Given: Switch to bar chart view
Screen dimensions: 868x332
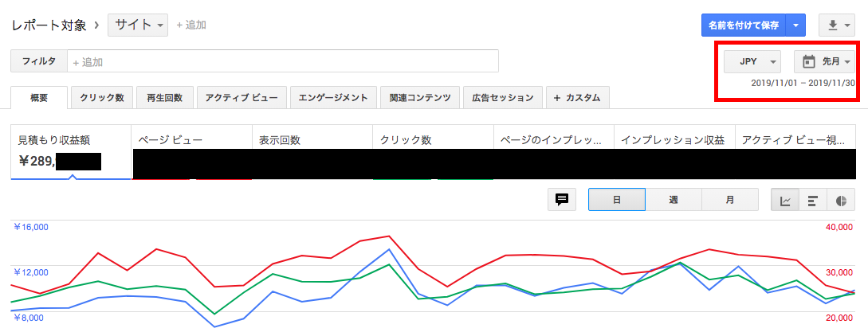Looking at the screenshot, I should point(812,200).
